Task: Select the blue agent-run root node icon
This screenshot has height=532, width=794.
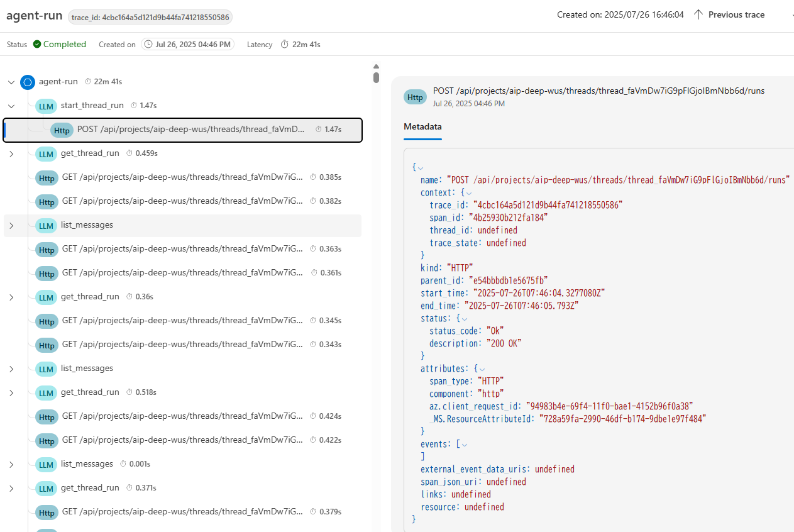Action: coord(27,82)
